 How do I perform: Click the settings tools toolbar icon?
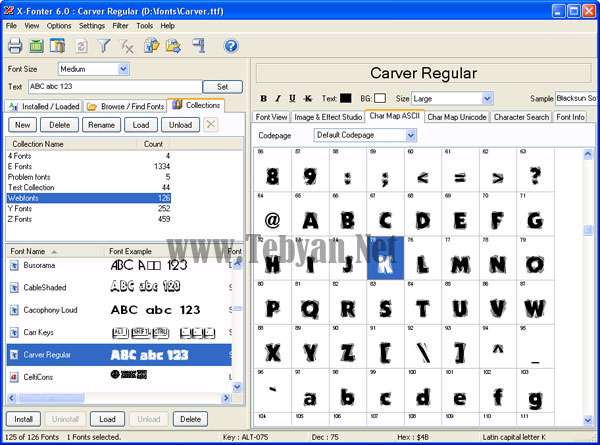pos(199,46)
